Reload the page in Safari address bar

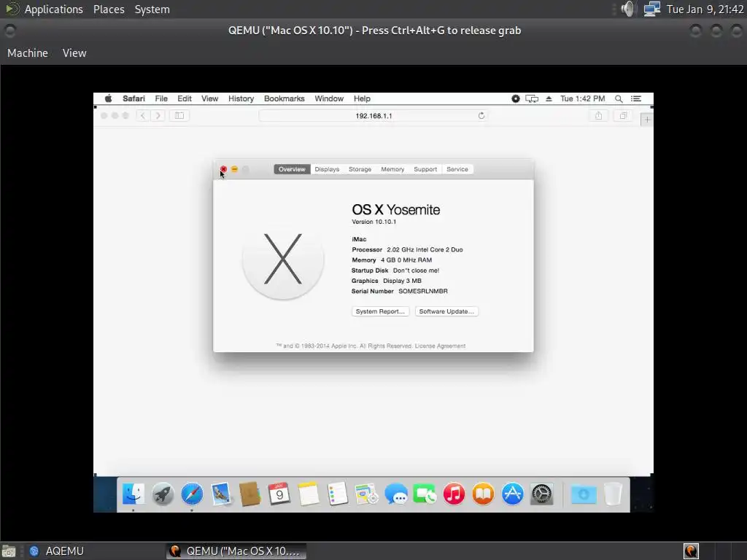(481, 116)
